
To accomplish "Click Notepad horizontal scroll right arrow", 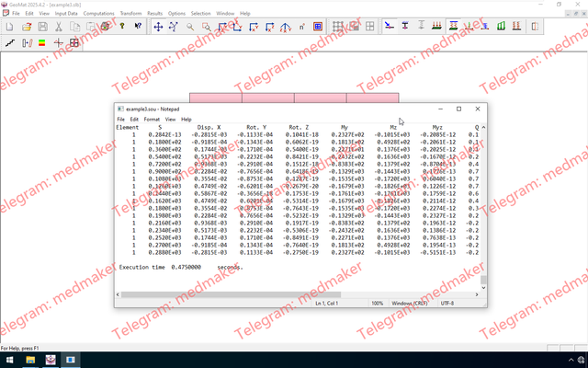I will click(477, 294).
